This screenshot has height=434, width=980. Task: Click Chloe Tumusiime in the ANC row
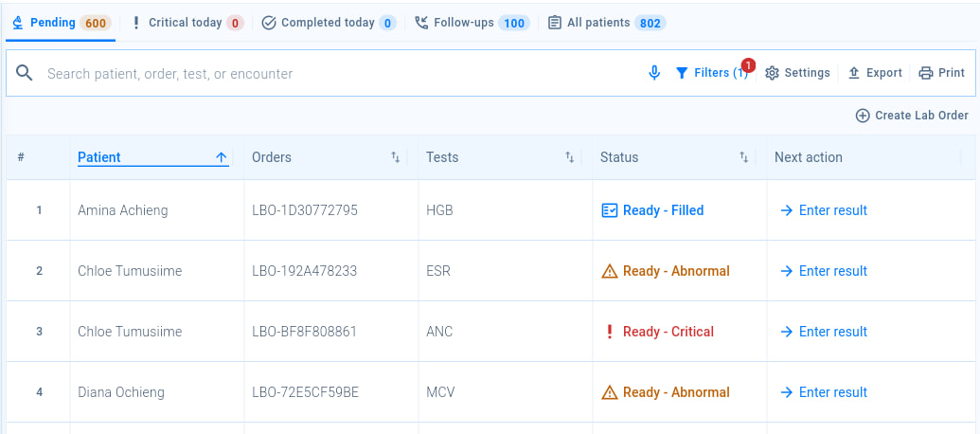[130, 332]
